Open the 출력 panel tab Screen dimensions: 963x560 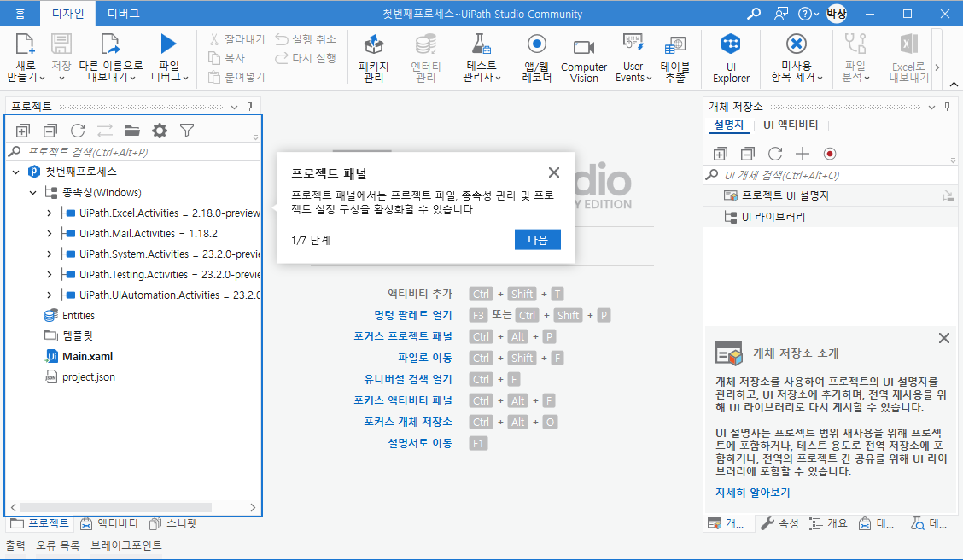coord(15,545)
